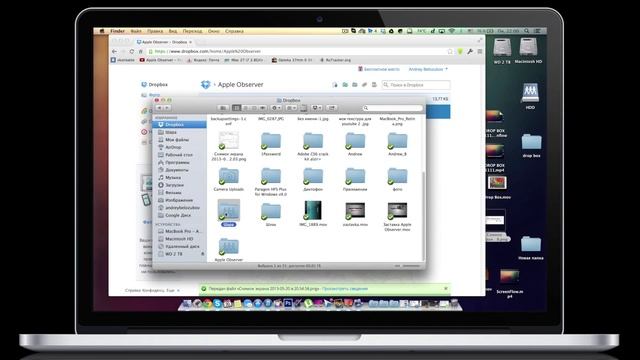
Task: Open the Справка menu
Action: pos(234,31)
